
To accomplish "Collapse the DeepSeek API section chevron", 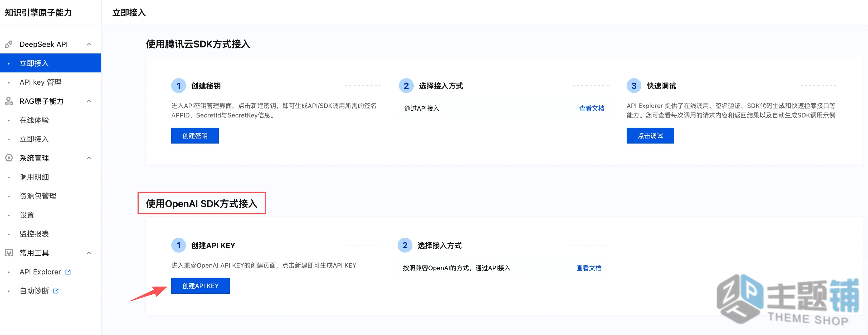I will (89, 44).
